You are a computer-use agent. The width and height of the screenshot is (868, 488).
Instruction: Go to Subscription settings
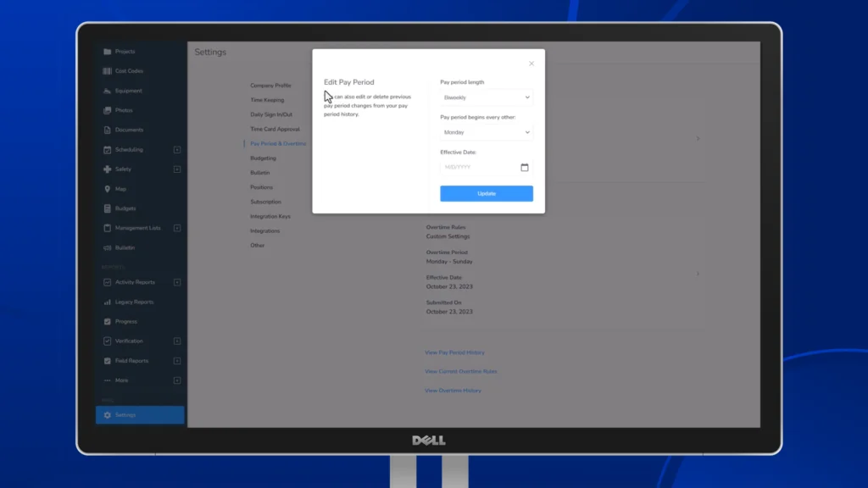[265, 202]
